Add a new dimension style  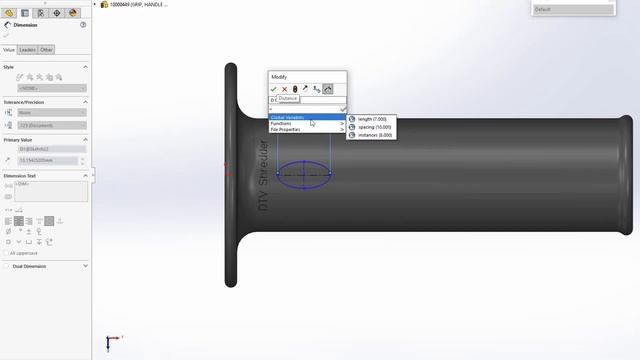pos(30,77)
